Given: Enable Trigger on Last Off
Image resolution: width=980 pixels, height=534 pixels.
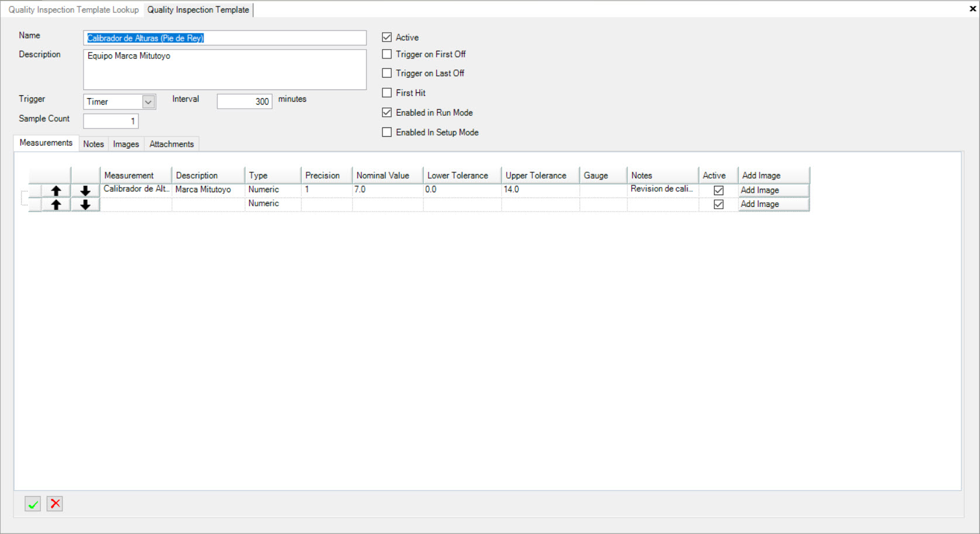Looking at the screenshot, I should 387,73.
